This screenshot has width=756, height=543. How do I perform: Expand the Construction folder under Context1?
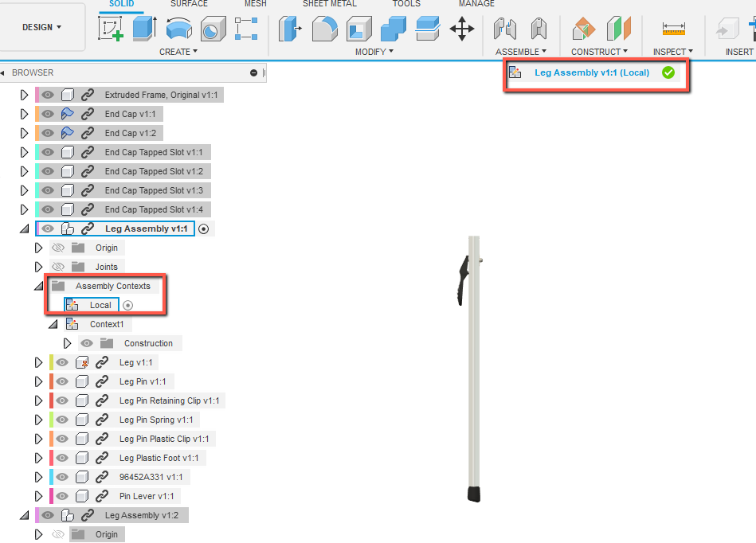pyautogui.click(x=68, y=343)
